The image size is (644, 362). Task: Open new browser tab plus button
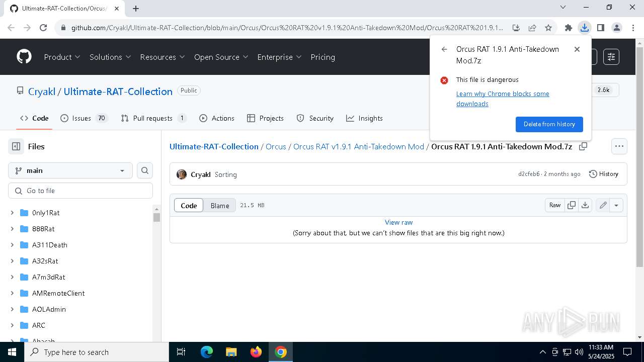pyautogui.click(x=136, y=8)
